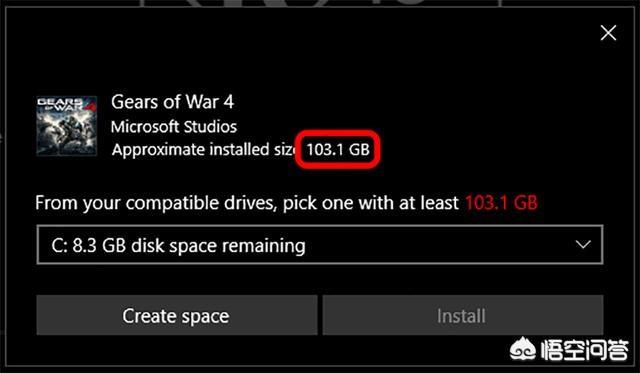This screenshot has width=640, height=373.
Task: Click the Create space button
Action: coord(177,315)
